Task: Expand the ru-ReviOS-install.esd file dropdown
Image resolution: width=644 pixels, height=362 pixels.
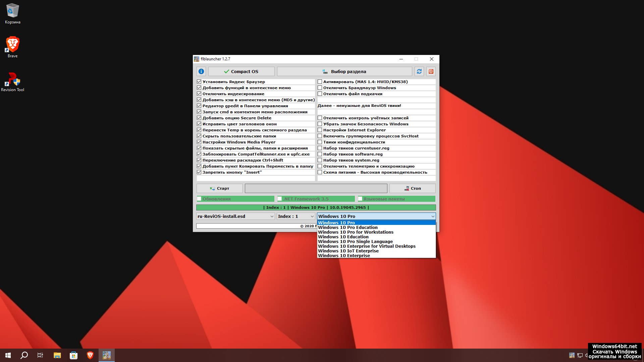Action: coord(272,217)
